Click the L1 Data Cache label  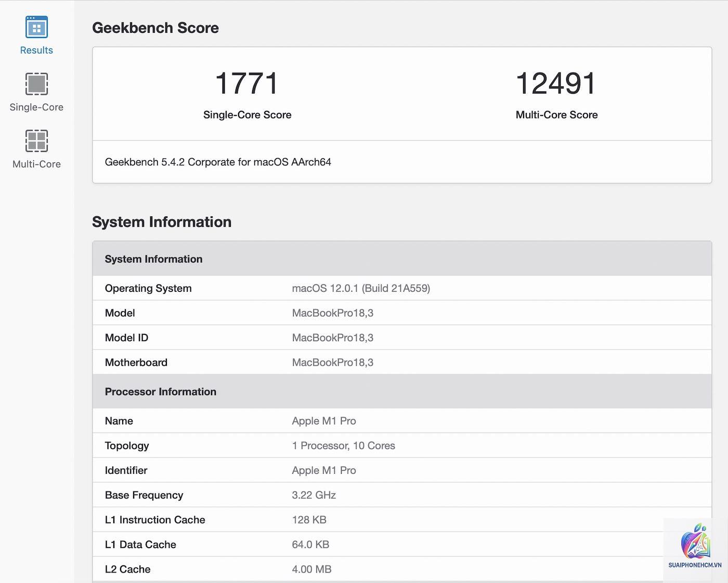tap(140, 545)
